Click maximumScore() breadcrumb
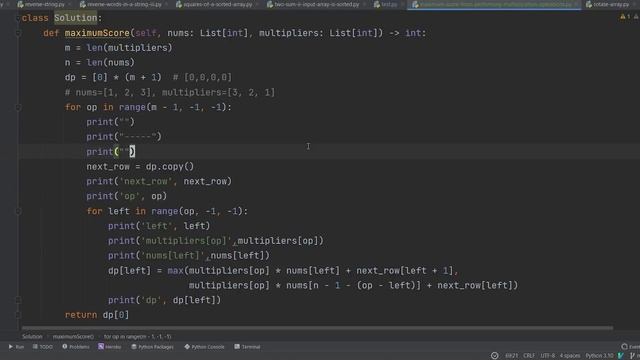The image size is (640, 360). point(73,337)
